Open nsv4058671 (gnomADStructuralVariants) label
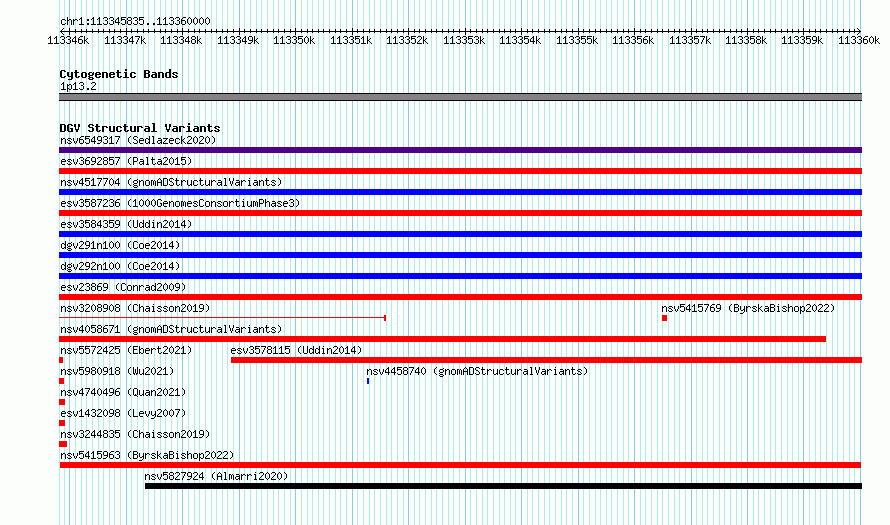Viewport: 890px width, 525px height. 171,329
